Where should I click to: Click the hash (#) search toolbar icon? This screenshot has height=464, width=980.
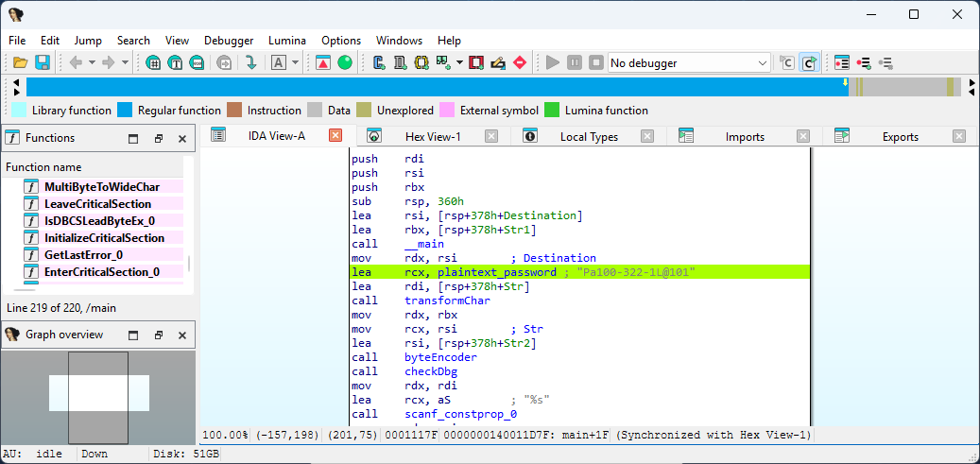pos(154,62)
